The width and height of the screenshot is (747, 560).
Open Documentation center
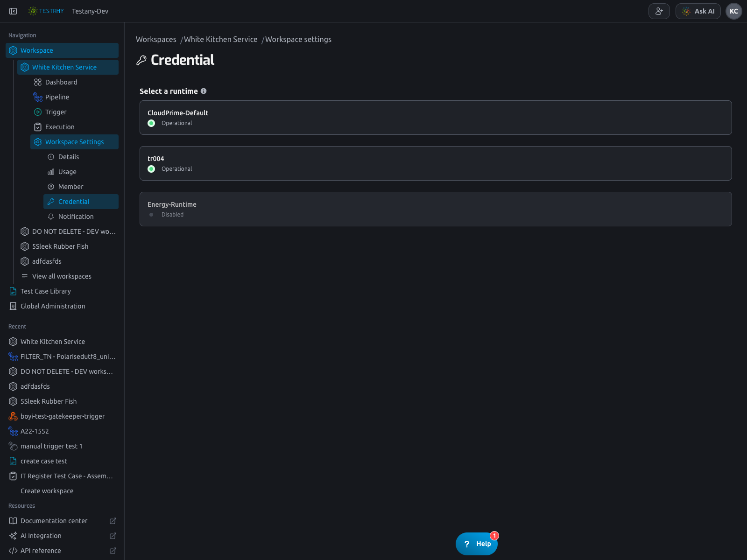point(62,521)
